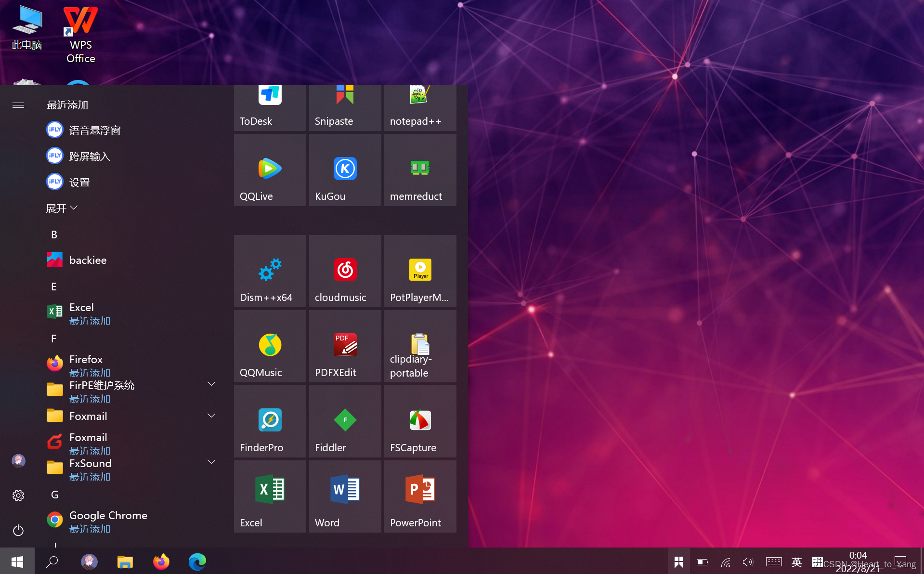Click the avatar app on the taskbar
The height and width of the screenshot is (574, 924).
coord(89,561)
